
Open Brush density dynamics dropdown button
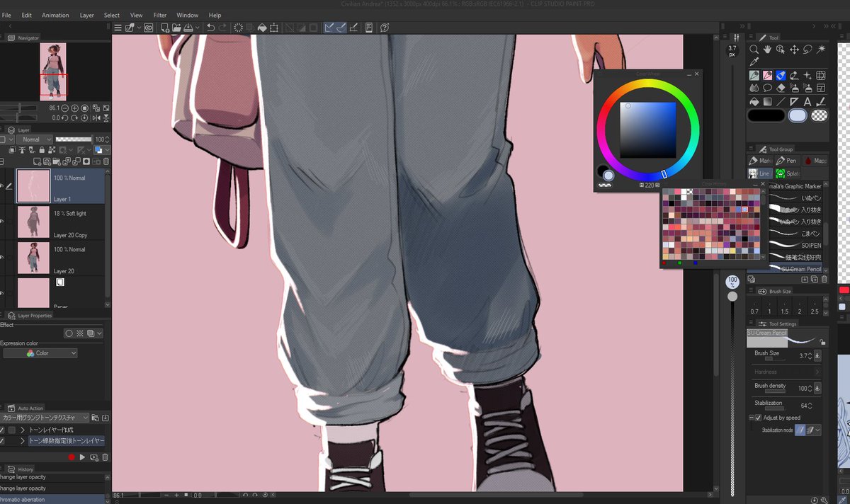pyautogui.click(x=817, y=388)
